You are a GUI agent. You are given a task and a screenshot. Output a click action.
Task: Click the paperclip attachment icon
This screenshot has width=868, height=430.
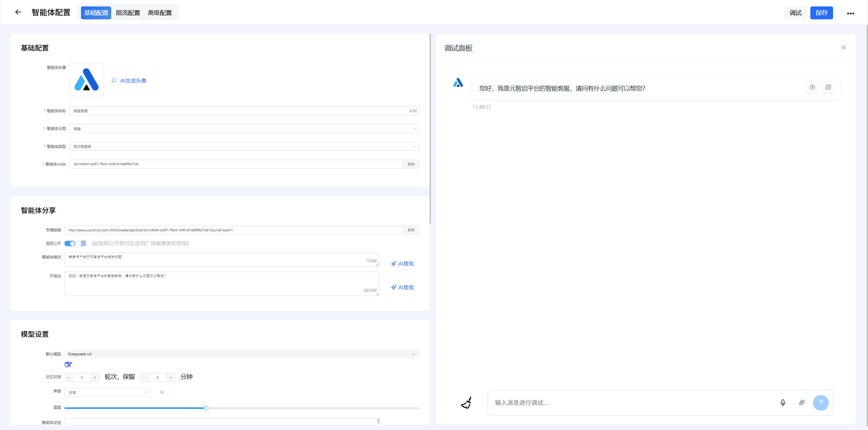802,403
